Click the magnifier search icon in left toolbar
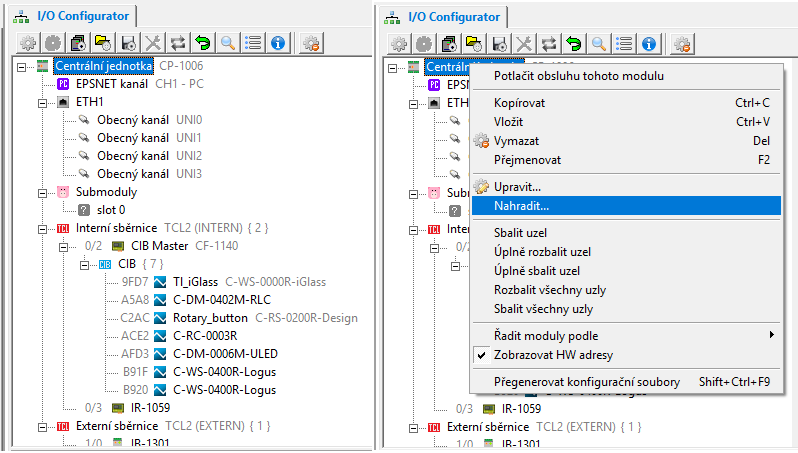The width and height of the screenshot is (798, 453). 229,43
